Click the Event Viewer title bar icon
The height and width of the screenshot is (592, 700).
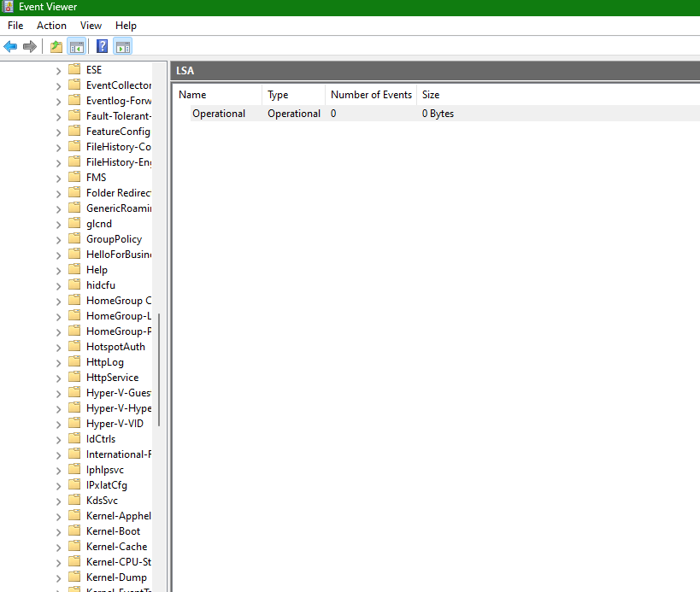tap(8, 7)
